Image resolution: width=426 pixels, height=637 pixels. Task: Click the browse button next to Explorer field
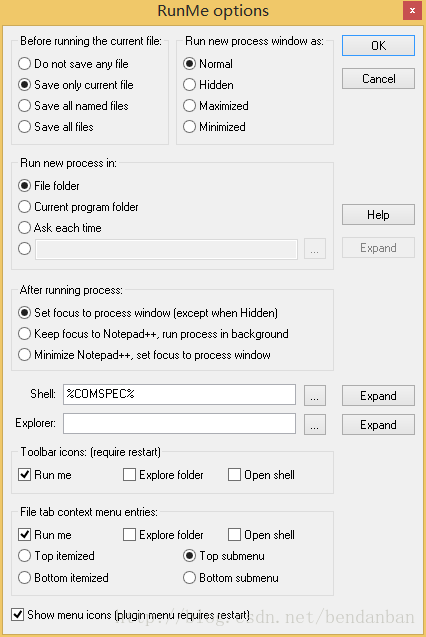(x=315, y=425)
